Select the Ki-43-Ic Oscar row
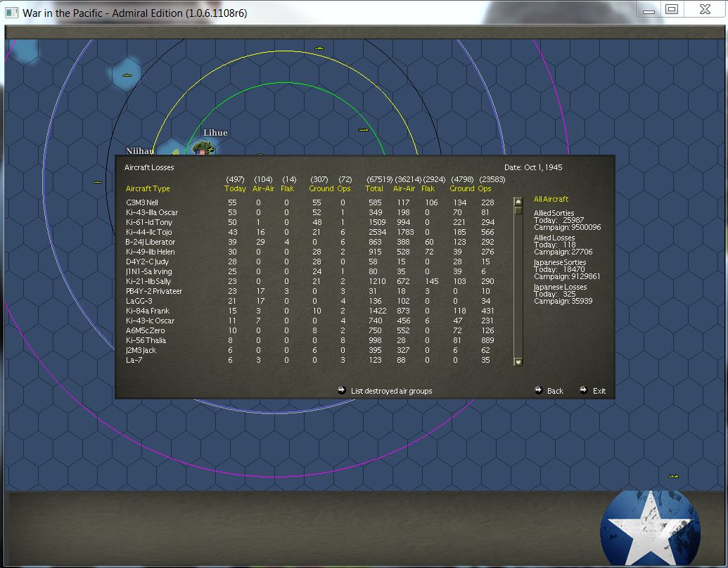728x568 pixels. 310,321
